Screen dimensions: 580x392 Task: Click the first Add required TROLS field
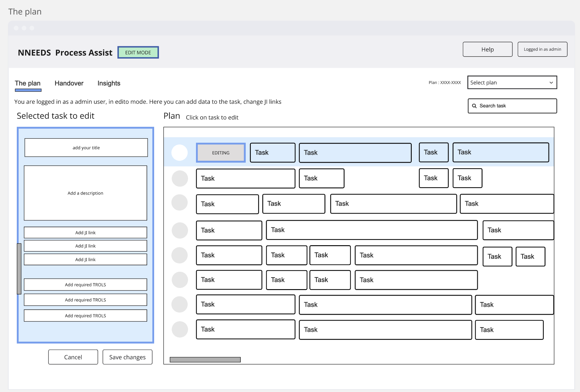tap(85, 285)
